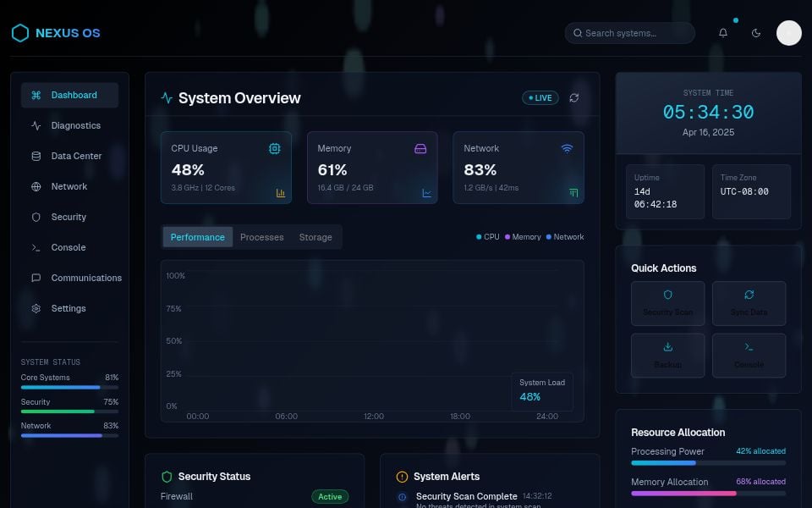The height and width of the screenshot is (508, 812).
Task: Open the Time Zone UTC-08:00 selector
Action: click(751, 191)
